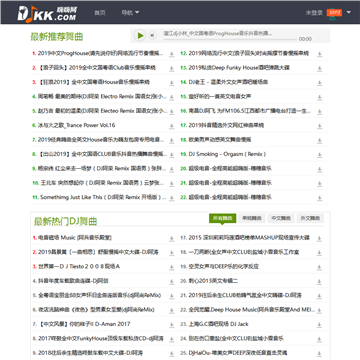Viewport: 360px width, 360px height.
Task: Open song DJ Smoking - Orgasm (Remix)
Action: pyautogui.click(x=227, y=154)
